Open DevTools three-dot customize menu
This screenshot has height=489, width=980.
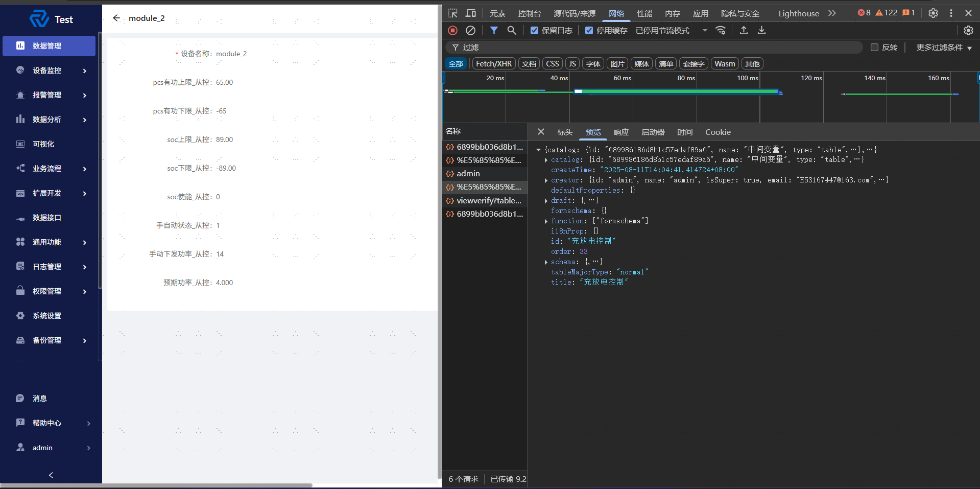[951, 13]
